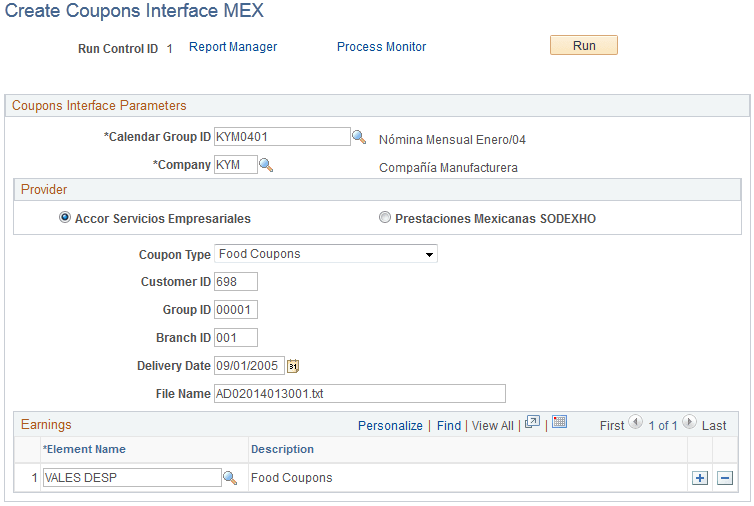Add a new Earnings row

point(700,478)
